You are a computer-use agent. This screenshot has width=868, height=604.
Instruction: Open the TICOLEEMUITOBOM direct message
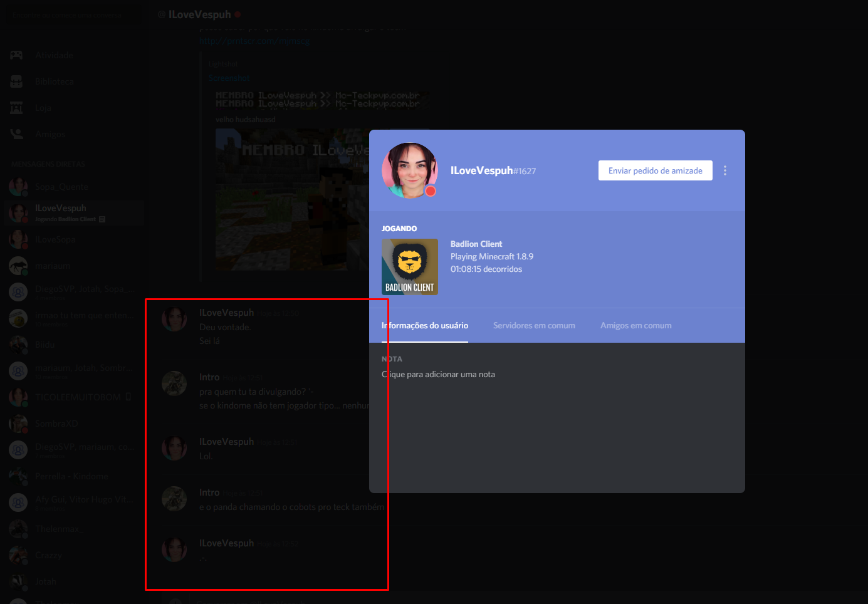(x=74, y=397)
